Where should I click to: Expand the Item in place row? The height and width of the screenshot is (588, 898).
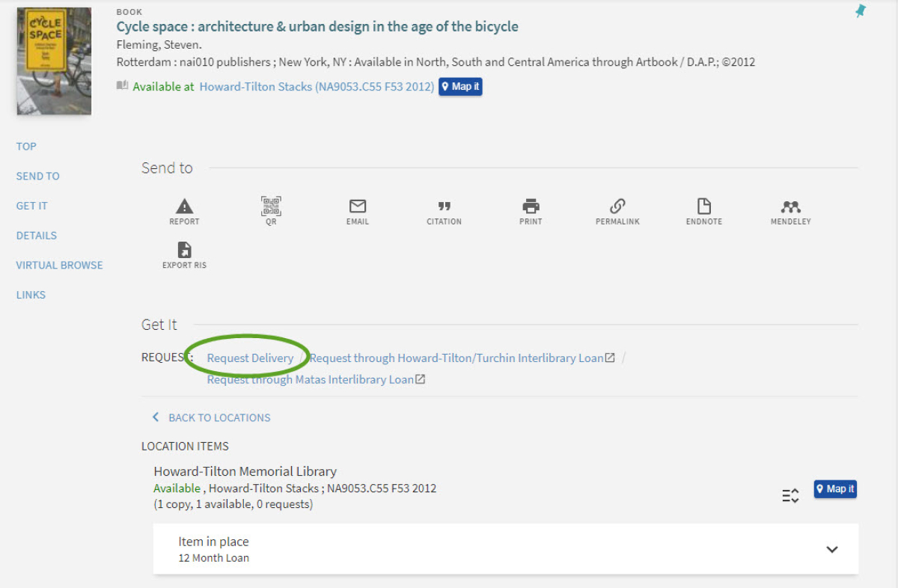click(831, 549)
